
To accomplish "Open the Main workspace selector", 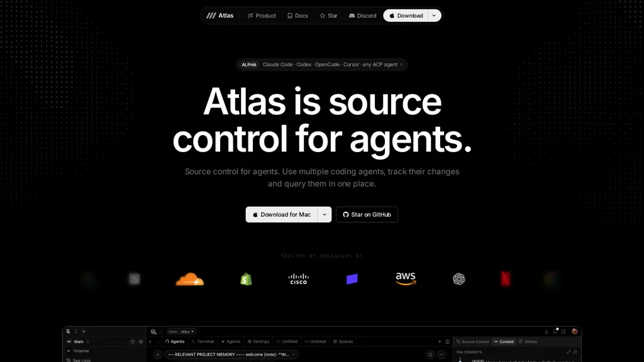I will tap(78, 341).
